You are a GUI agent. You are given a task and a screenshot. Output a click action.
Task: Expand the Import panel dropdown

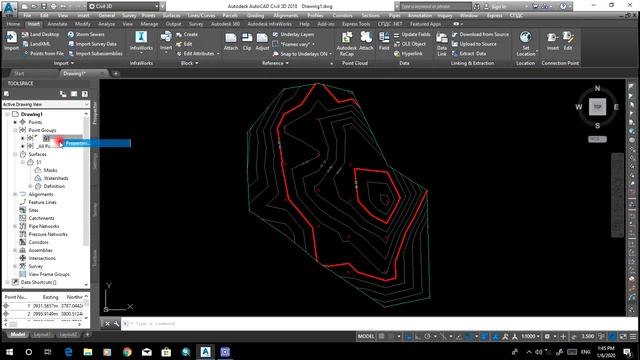click(x=64, y=63)
